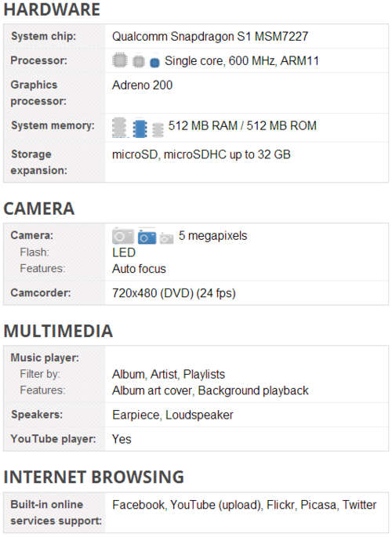Click the small gray camera icon
The height and width of the screenshot is (537, 392).
pos(166,238)
